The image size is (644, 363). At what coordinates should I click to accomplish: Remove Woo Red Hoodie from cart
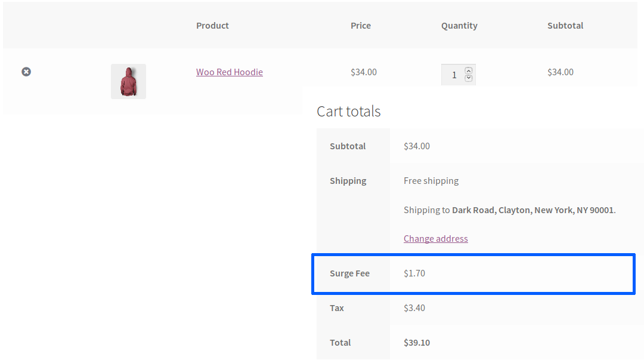[26, 72]
